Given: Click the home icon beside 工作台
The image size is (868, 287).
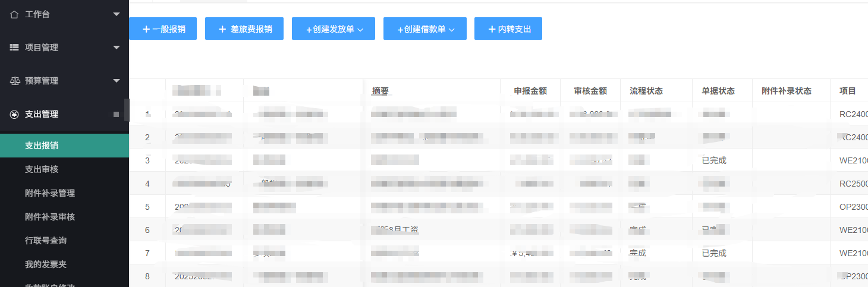Looking at the screenshot, I should click(x=15, y=14).
